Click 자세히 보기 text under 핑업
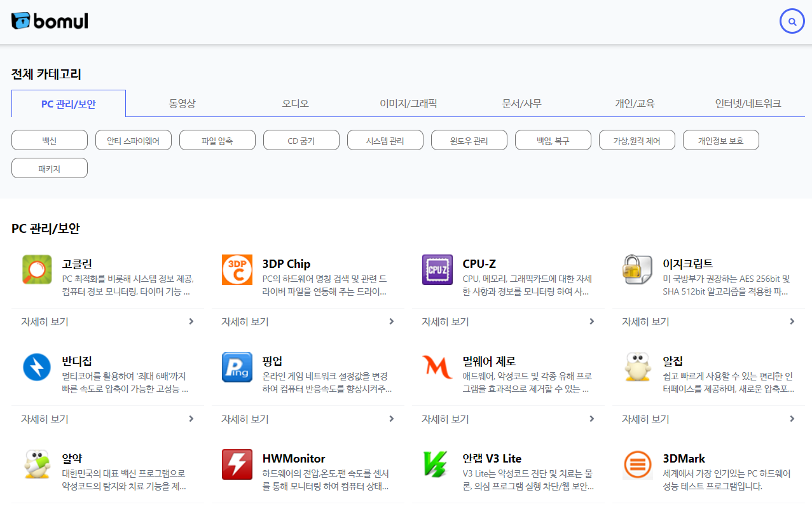812x509 pixels. [245, 419]
